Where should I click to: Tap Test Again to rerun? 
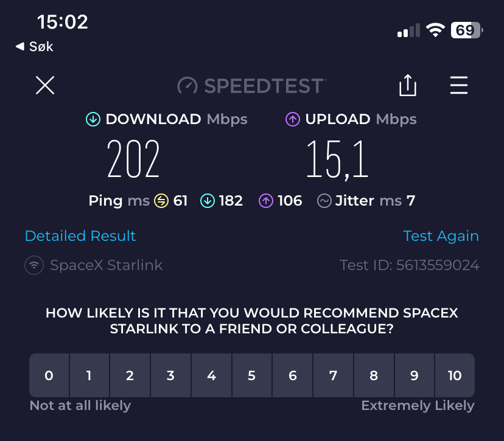coord(441,236)
